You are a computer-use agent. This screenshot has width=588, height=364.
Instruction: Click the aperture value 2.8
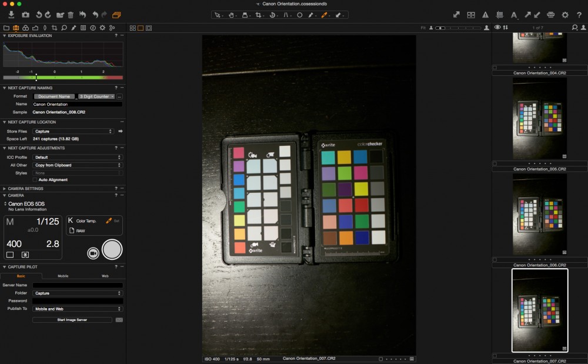coord(53,244)
